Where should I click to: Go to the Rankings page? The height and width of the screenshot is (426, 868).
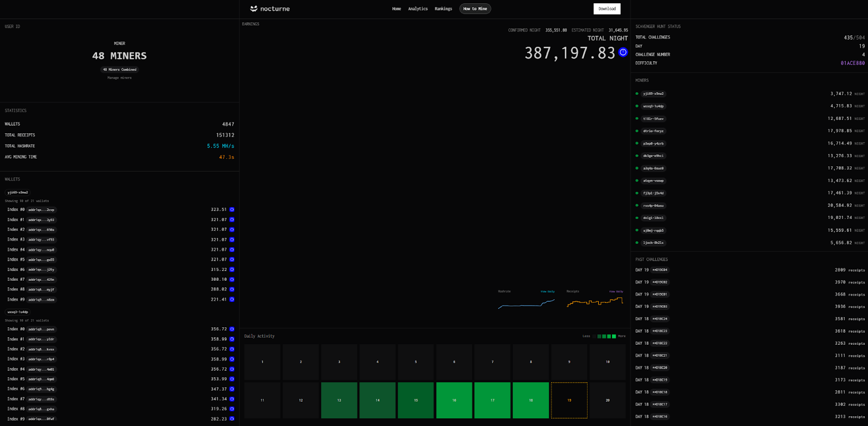tap(443, 9)
